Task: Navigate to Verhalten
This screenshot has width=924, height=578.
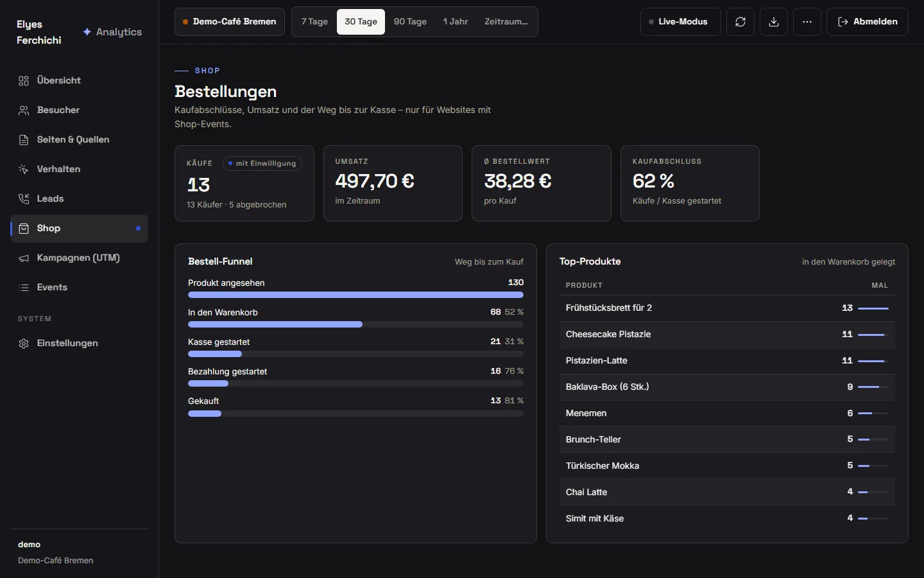Action: coord(79,170)
